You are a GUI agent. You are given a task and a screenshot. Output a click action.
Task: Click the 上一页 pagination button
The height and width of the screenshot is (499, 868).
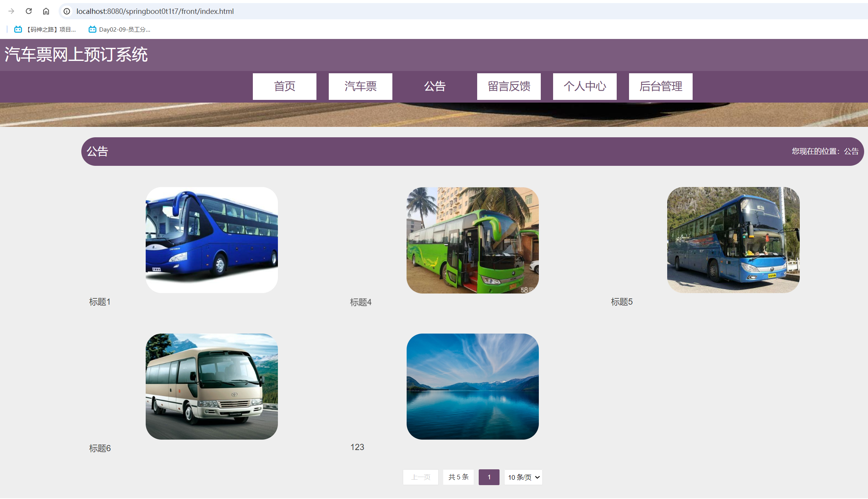pos(420,477)
